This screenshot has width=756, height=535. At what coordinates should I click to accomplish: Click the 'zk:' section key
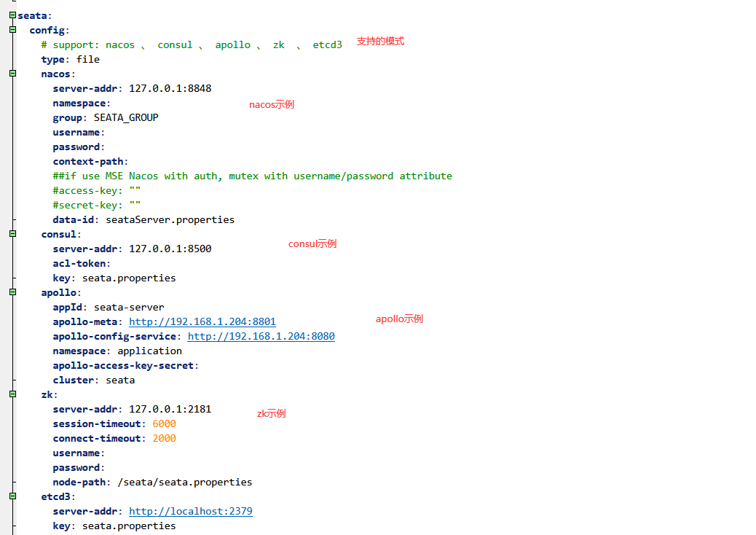(x=50, y=394)
